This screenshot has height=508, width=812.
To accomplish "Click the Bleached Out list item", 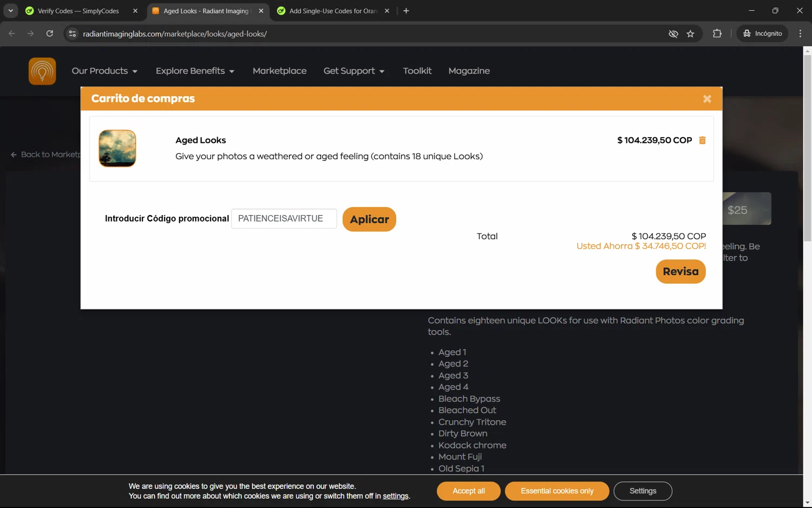I will coord(467,410).
